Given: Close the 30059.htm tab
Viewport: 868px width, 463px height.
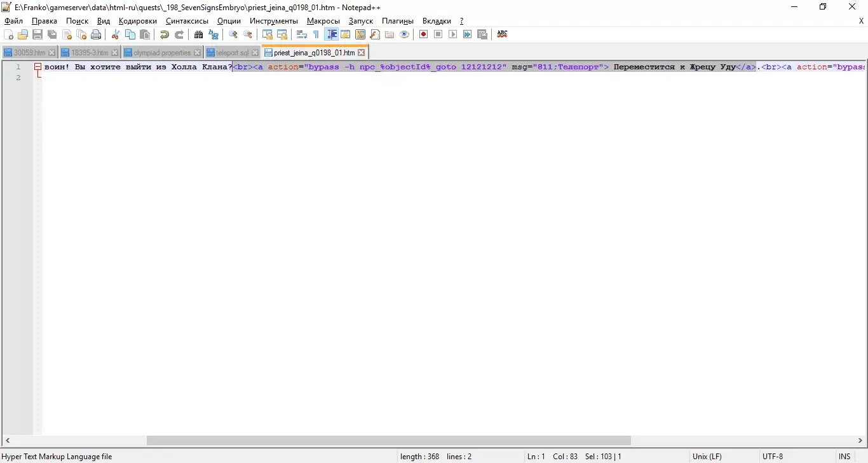Looking at the screenshot, I should point(52,53).
